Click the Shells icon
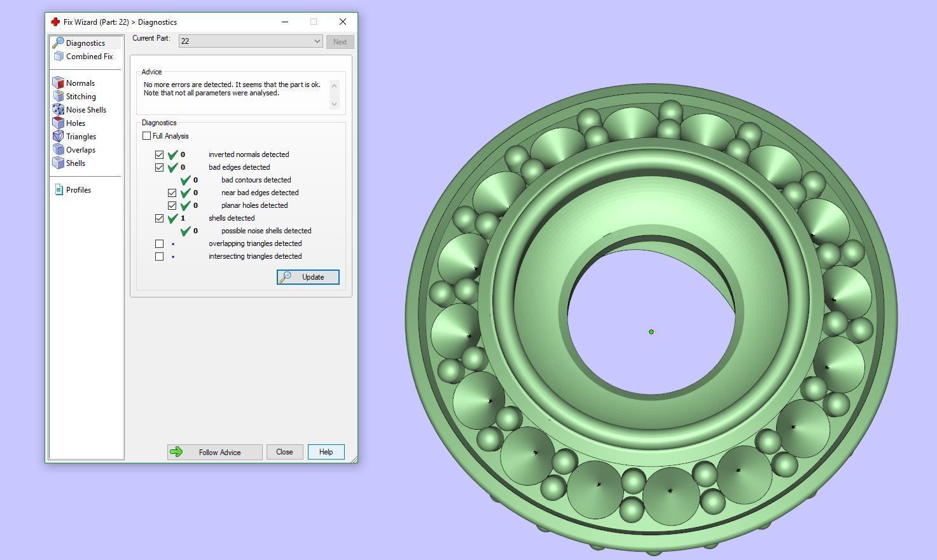 point(59,163)
